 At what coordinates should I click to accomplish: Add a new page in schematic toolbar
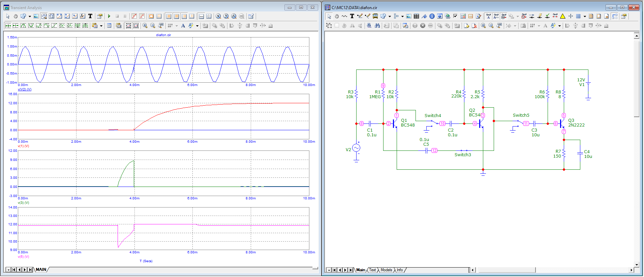pos(466,26)
